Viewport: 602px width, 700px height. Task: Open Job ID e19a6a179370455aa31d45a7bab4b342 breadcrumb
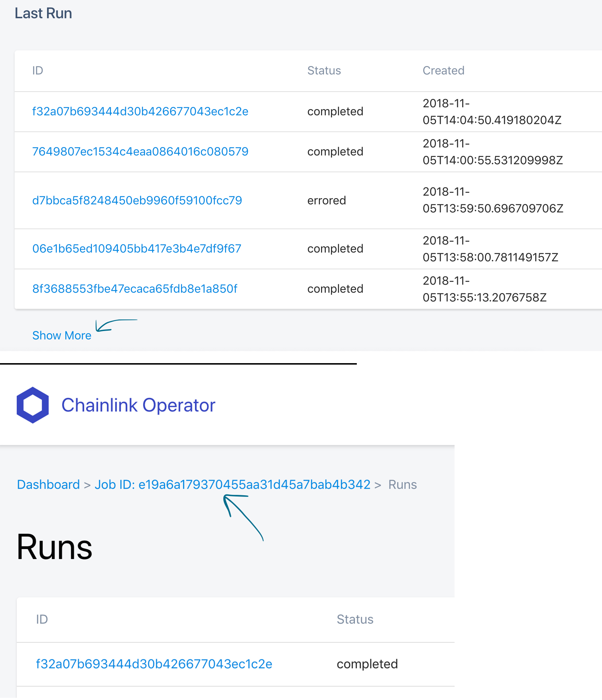233,484
